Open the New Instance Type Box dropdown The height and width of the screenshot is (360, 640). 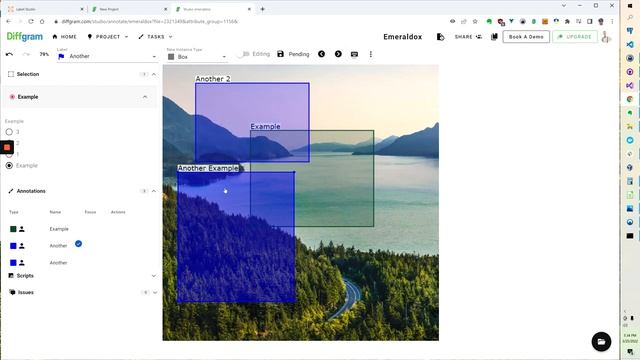click(x=197, y=57)
